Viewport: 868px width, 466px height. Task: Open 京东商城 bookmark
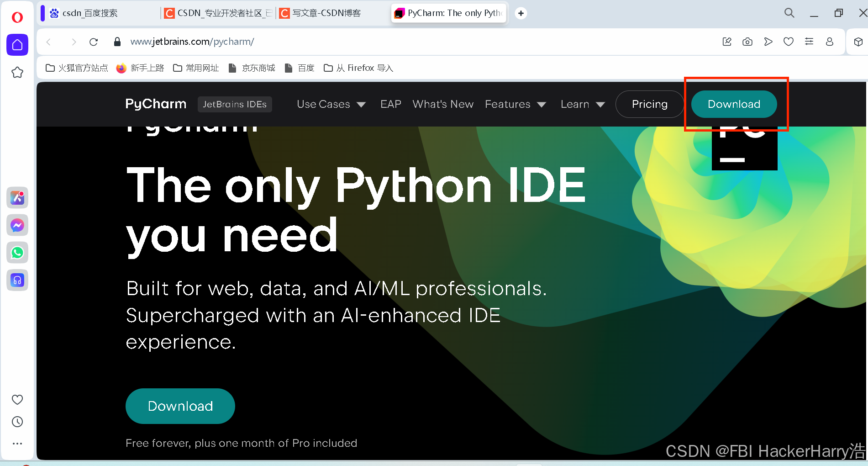[252, 68]
